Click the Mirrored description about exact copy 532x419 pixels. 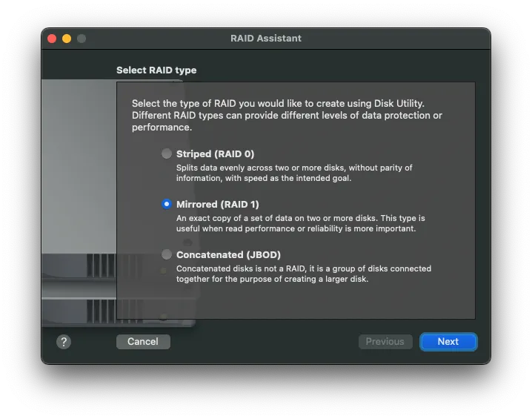tap(300, 223)
